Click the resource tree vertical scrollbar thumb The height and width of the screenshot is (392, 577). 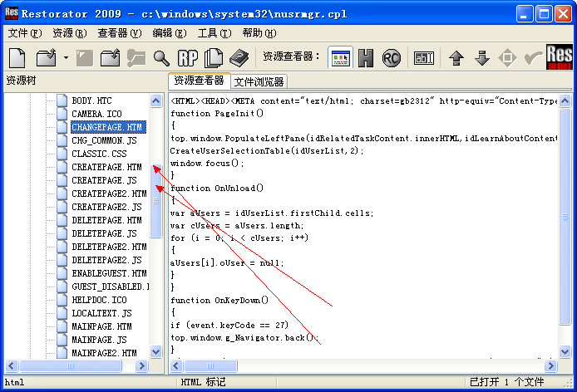pyautogui.click(x=156, y=201)
